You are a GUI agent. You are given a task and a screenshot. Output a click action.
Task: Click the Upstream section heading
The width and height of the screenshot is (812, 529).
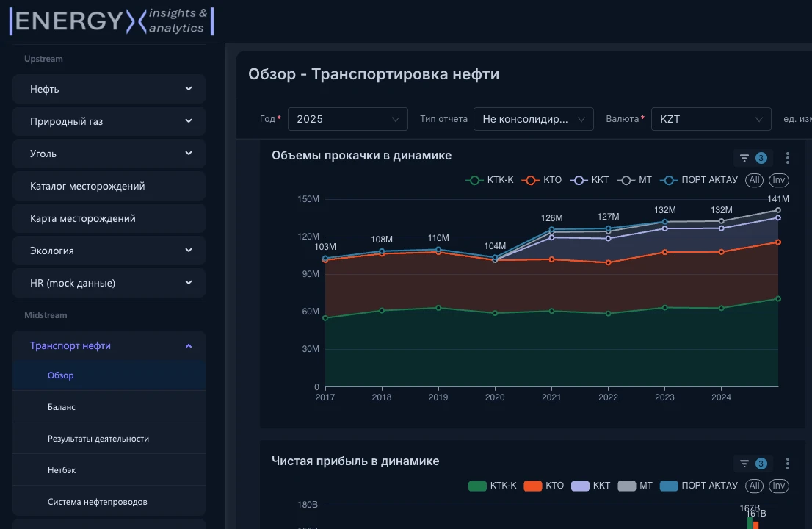point(43,59)
